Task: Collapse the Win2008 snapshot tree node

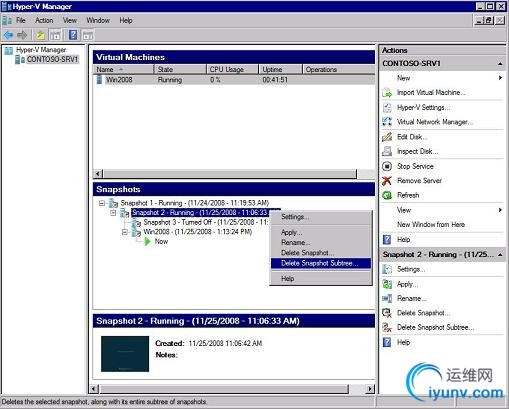Action: pyautogui.click(x=125, y=232)
